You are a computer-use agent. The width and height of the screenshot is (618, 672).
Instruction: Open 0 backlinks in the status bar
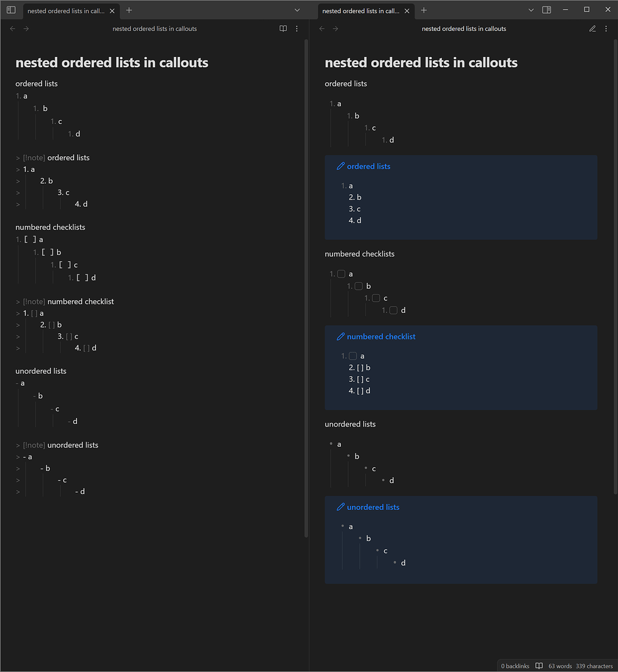[x=515, y=665]
